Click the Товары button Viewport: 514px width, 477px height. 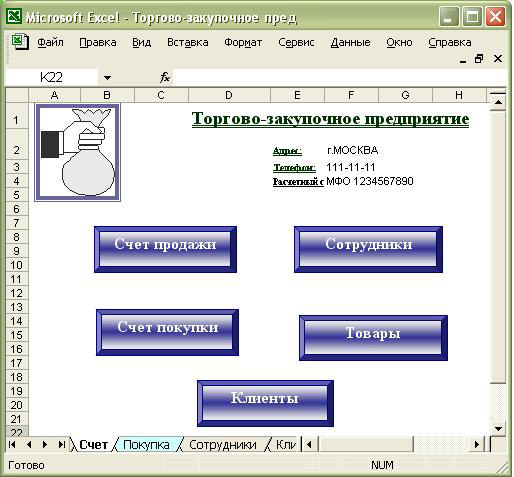coord(373,338)
